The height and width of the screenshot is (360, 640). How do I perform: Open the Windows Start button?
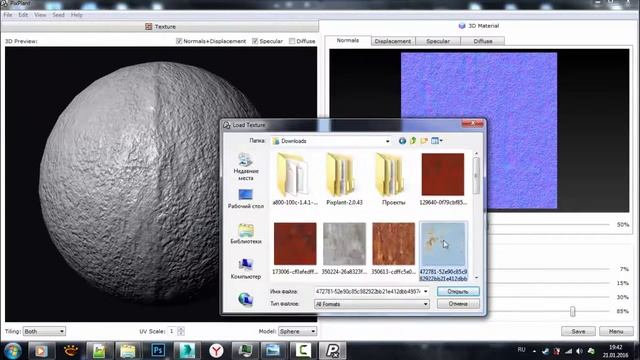pos(12,351)
